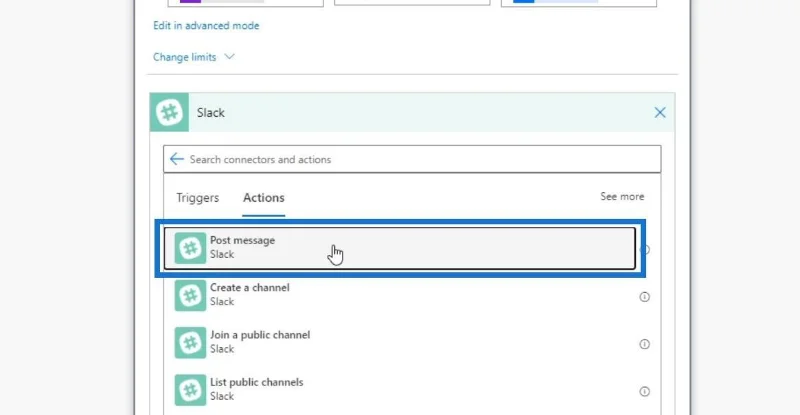Switch to the Triggers tab
Image resolution: width=800 pixels, height=415 pixels.
tap(197, 198)
